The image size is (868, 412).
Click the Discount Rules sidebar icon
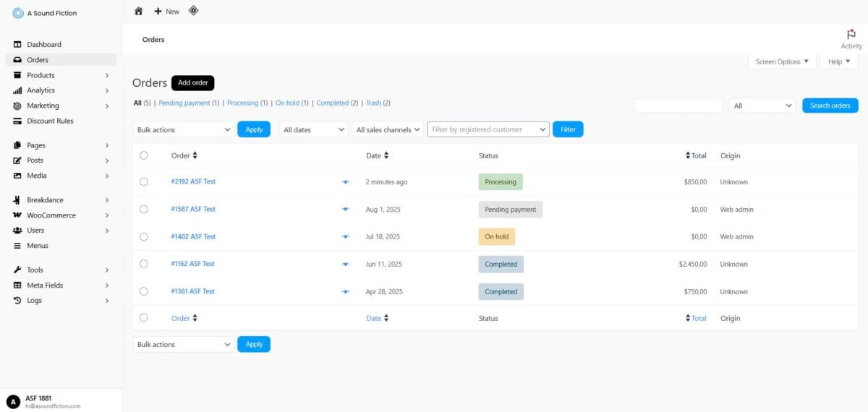tap(18, 121)
